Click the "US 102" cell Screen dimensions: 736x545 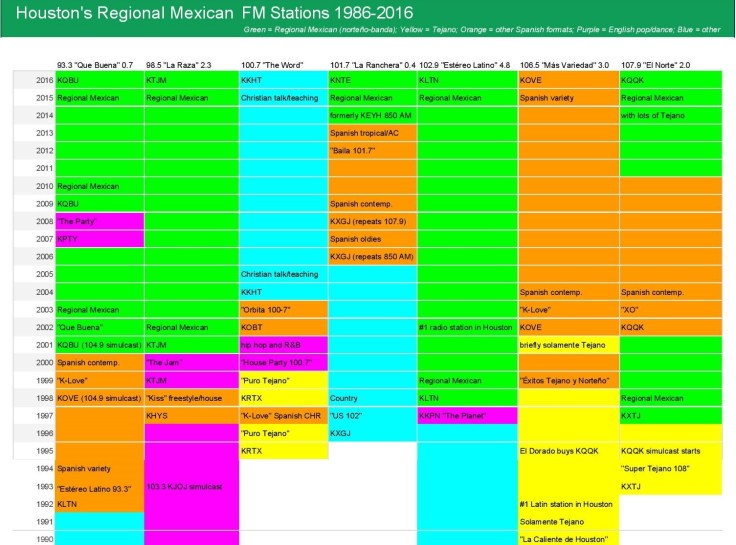pyautogui.click(x=373, y=416)
